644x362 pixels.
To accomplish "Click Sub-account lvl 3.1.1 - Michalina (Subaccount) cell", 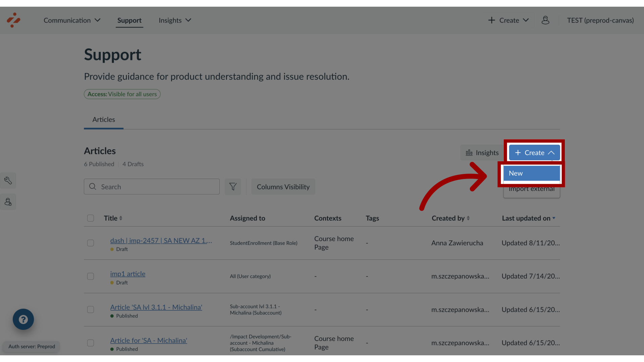I will [256, 310].
